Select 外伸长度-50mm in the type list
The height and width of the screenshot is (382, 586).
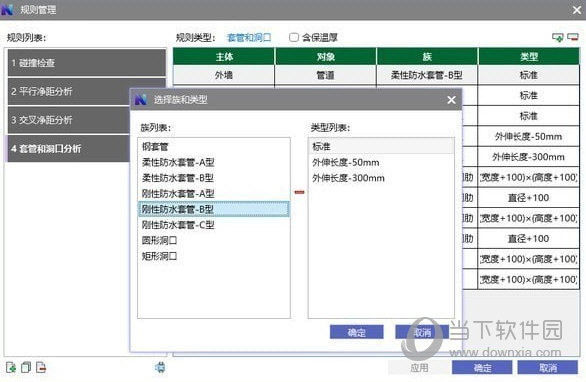(381, 162)
